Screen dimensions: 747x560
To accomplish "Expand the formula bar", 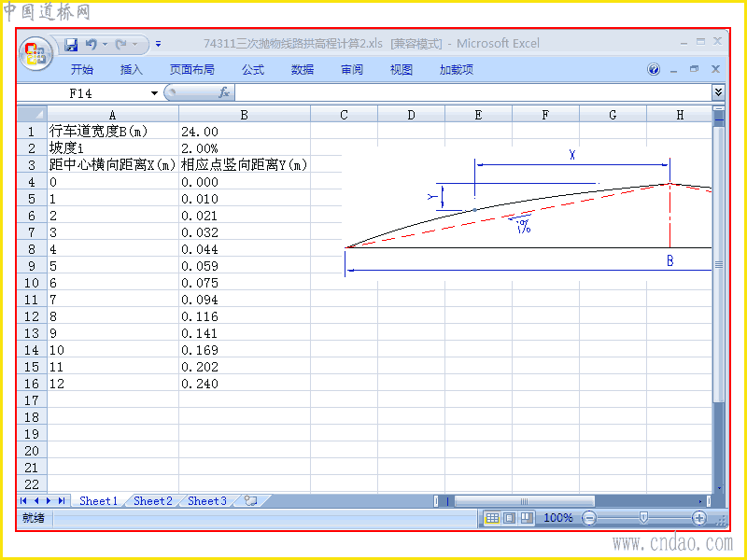I will (x=718, y=91).
